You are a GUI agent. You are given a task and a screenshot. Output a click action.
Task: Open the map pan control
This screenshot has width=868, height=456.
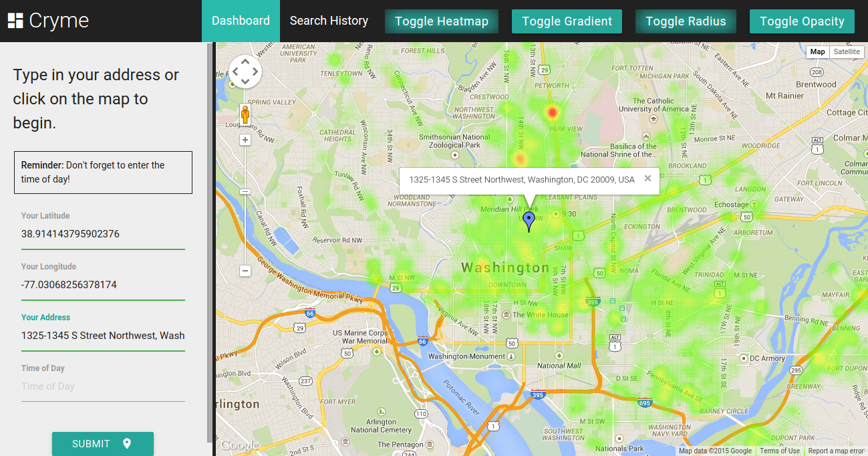pyautogui.click(x=245, y=71)
